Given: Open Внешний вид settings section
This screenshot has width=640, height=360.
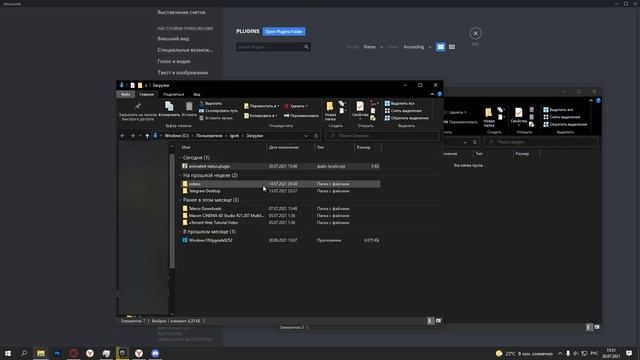Looking at the screenshot, I should click(x=173, y=39).
